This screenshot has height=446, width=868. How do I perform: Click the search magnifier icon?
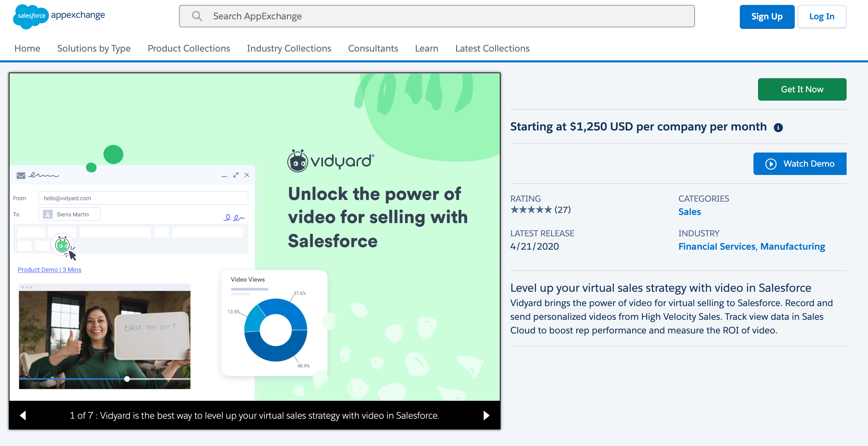(x=197, y=16)
